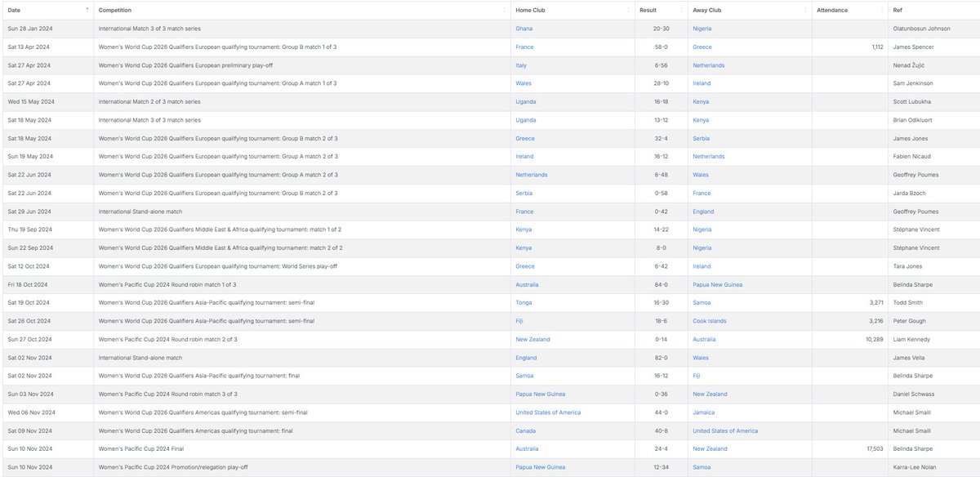Open England home link in 82-0 row

click(526, 357)
